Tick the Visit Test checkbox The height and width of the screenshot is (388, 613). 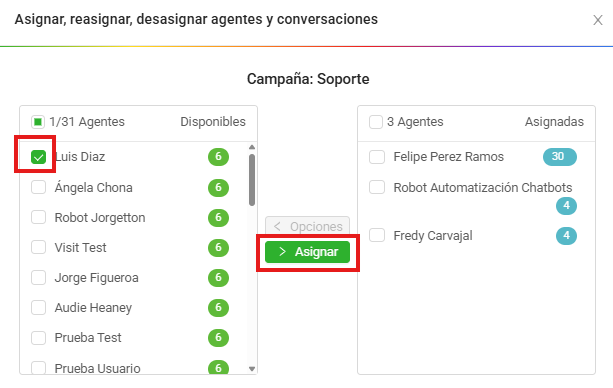(x=38, y=247)
